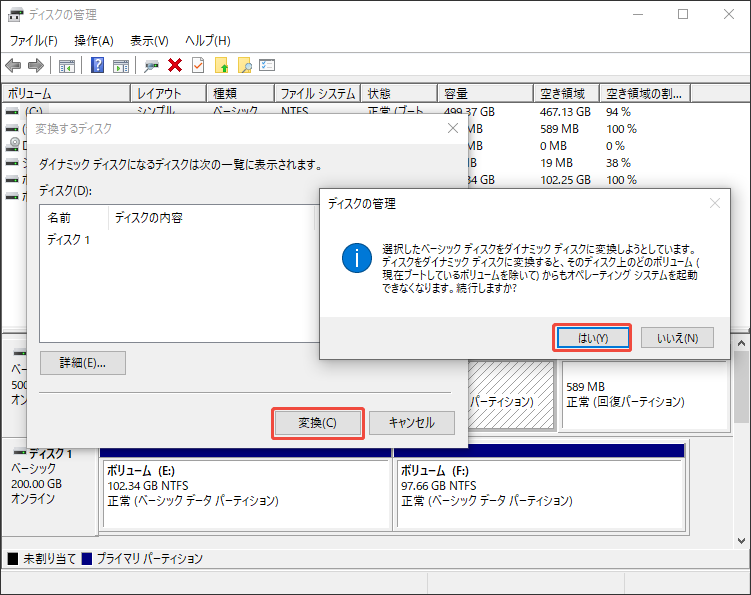The image size is (751, 595).
Task: Click the checklist settings toolbar icon
Action: [267, 65]
